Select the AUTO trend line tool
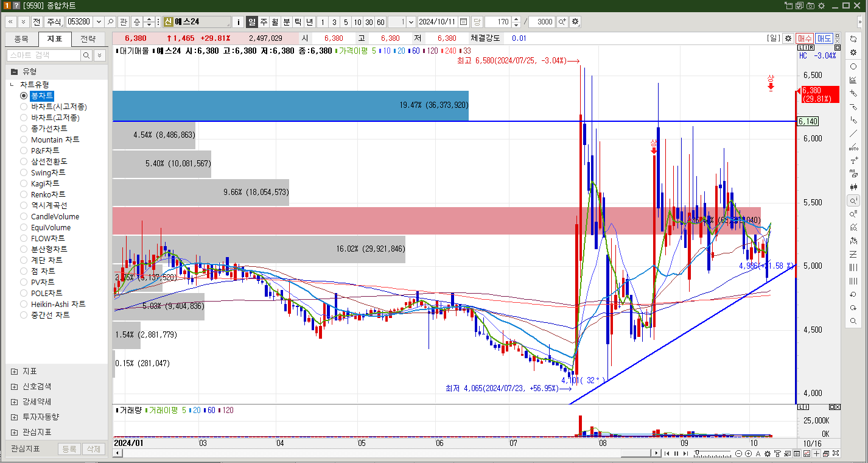Screen dimensions: 868x463 pyautogui.click(x=853, y=147)
